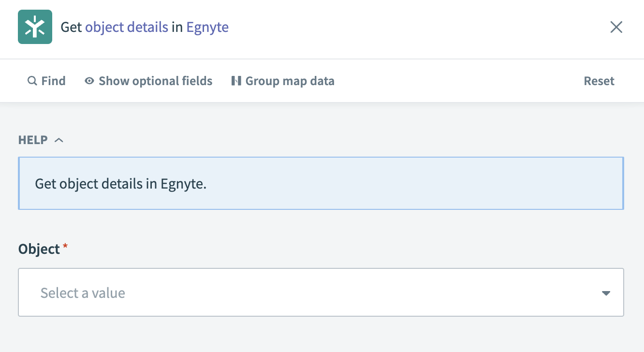
Task: Click the word 'Get' in the panel title
Action: [x=71, y=27]
